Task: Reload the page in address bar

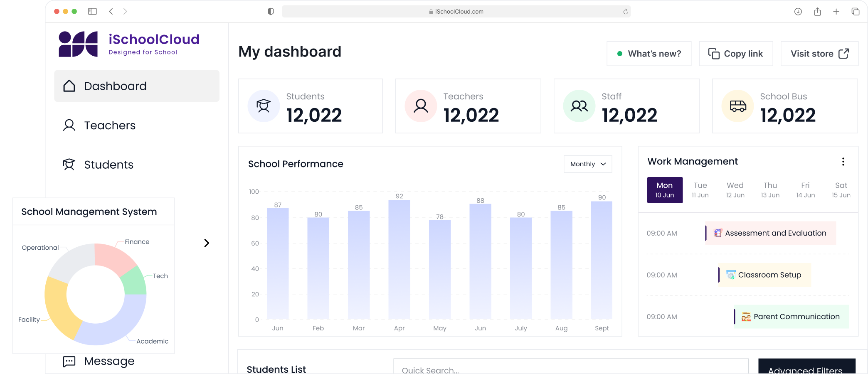Action: click(625, 12)
